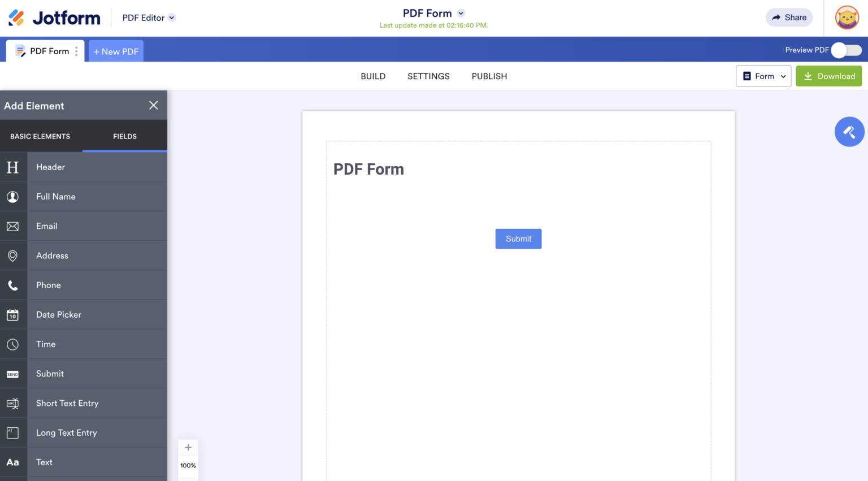Click the Email element icon
This screenshot has width=868, height=481.
[13, 226]
